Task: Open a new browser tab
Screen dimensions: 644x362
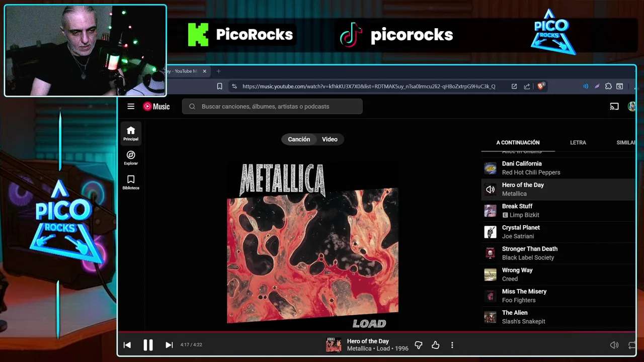Action: tap(218, 71)
